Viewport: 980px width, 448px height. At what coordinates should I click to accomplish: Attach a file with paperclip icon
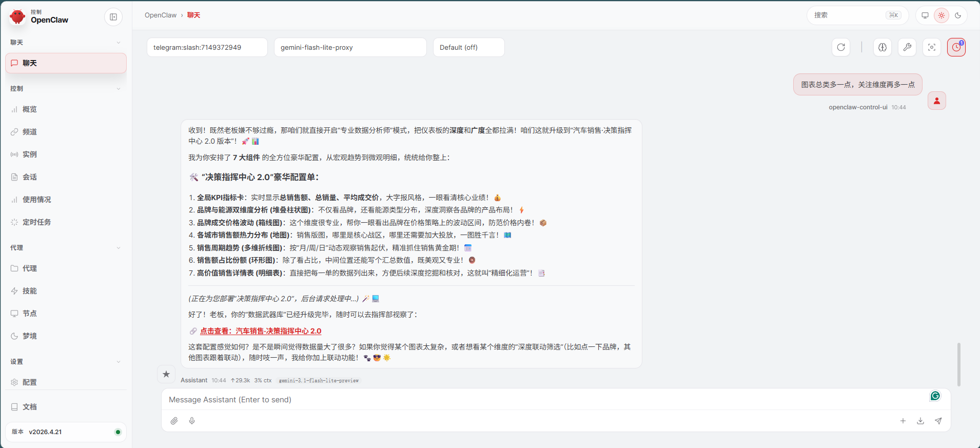tap(174, 421)
